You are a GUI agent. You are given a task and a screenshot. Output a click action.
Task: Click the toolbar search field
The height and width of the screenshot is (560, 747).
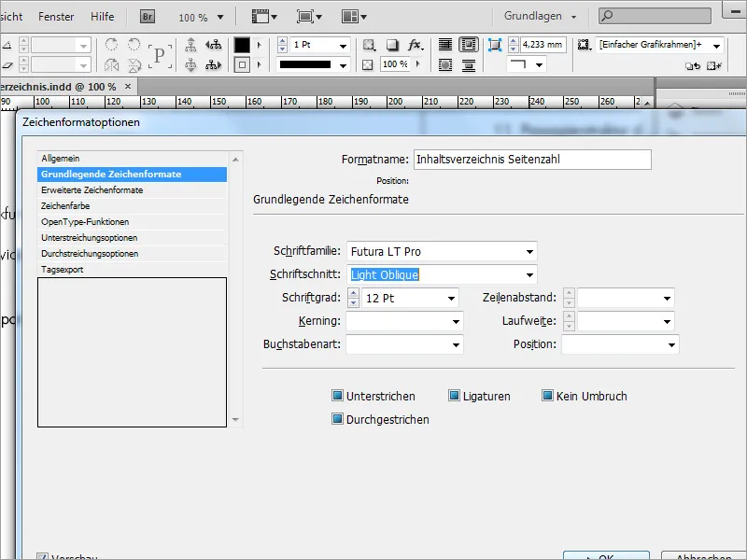[x=655, y=16]
